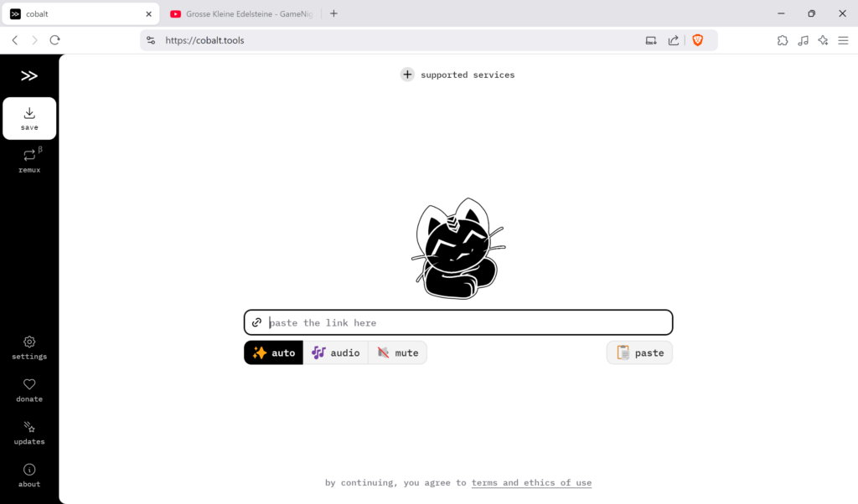Reload the current page
The width and height of the screenshot is (858, 504).
pyautogui.click(x=55, y=40)
